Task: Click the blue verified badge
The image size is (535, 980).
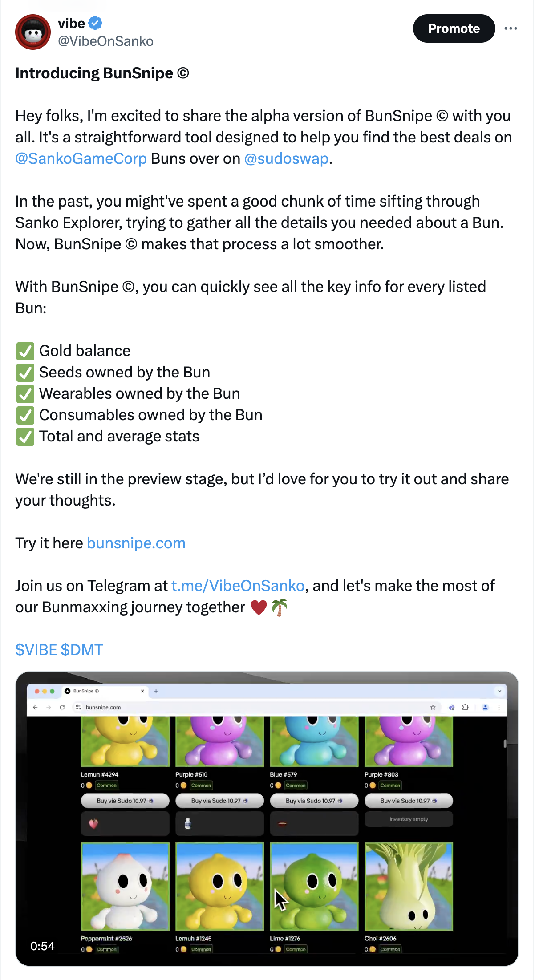Action: point(95,23)
